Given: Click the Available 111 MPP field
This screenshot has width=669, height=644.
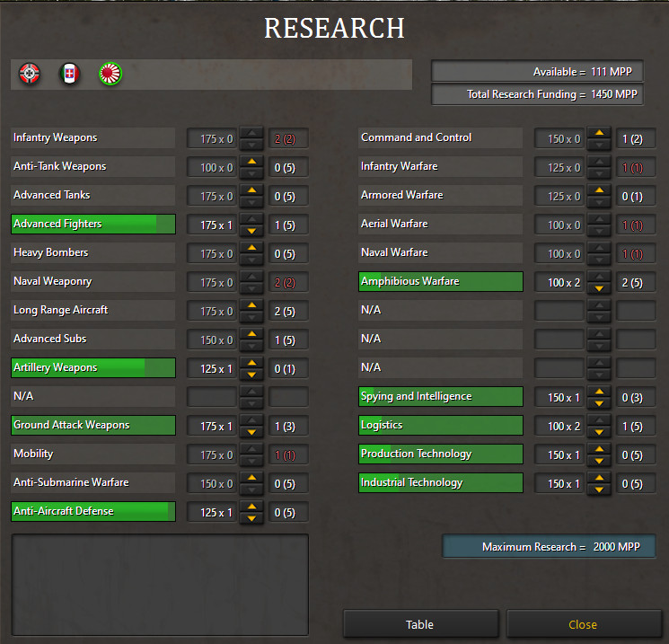Looking at the screenshot, I should (538, 71).
